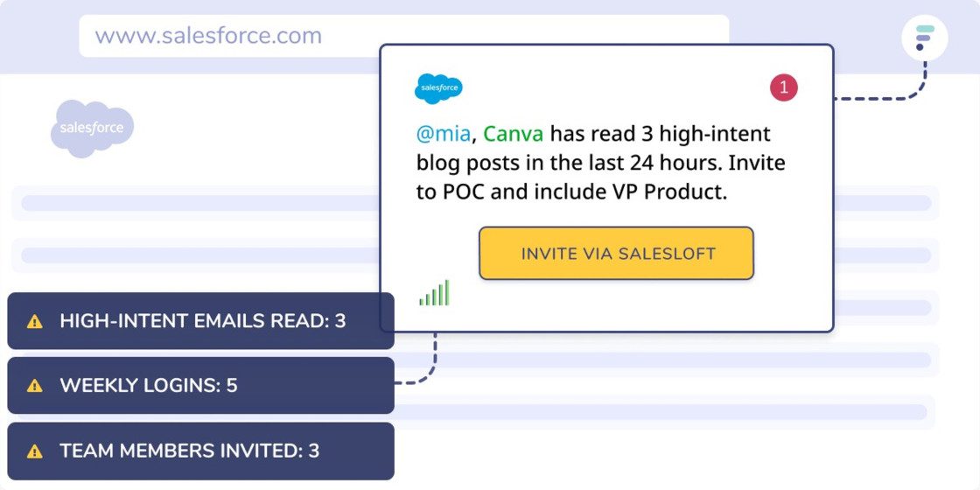Open the @mia mention in the message
The height and width of the screenshot is (490, 980).
pyautogui.click(x=444, y=134)
